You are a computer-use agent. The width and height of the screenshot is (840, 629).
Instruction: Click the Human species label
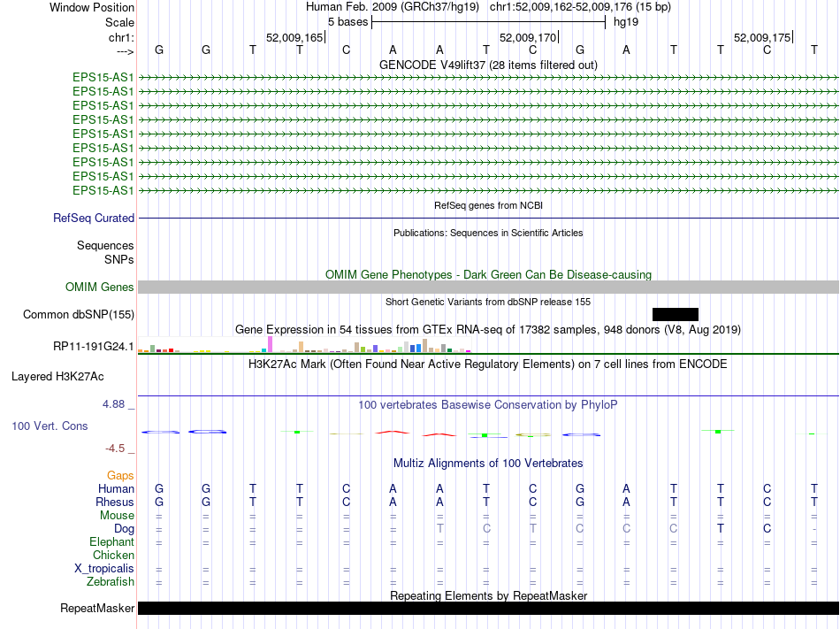pyautogui.click(x=116, y=488)
